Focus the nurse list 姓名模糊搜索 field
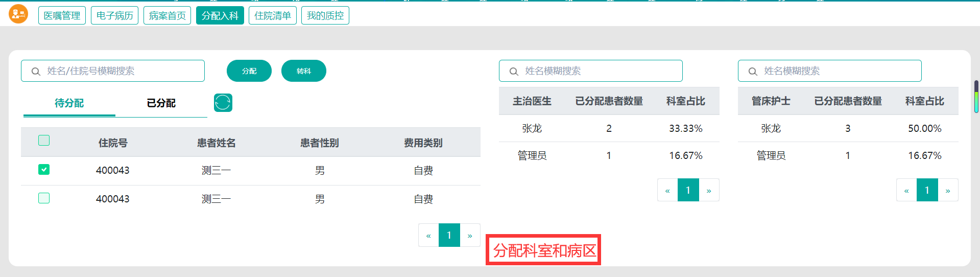The width and height of the screenshot is (980, 277). 830,71
